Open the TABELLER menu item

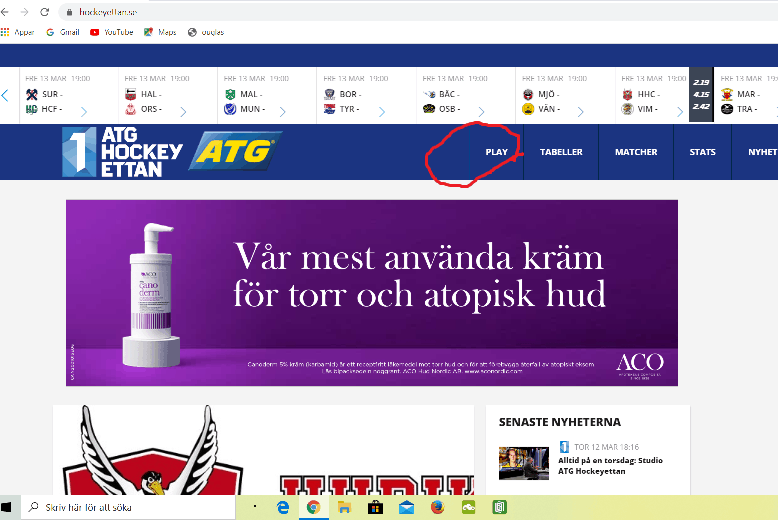click(x=561, y=152)
